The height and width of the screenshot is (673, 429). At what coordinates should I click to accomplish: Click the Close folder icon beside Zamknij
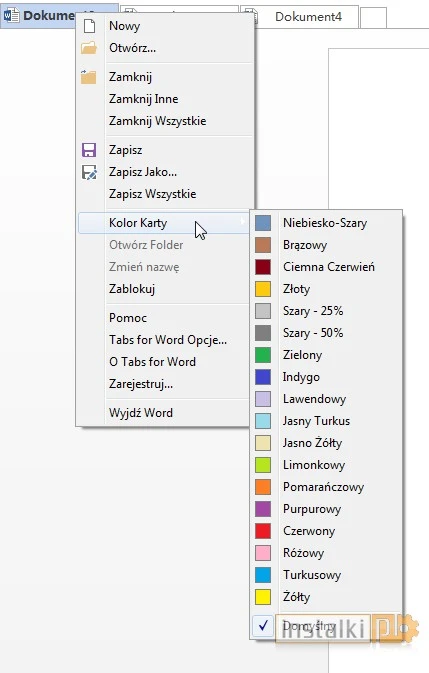(88, 77)
